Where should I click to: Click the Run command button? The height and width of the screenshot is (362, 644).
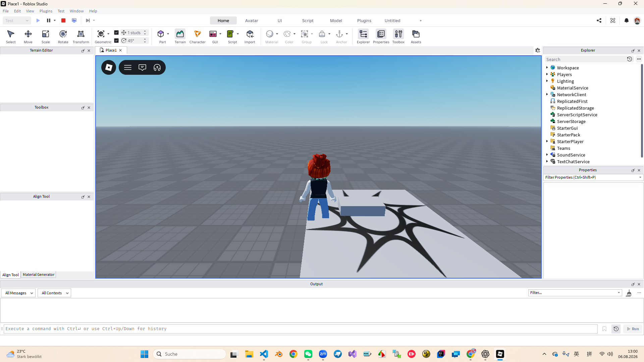click(x=633, y=329)
